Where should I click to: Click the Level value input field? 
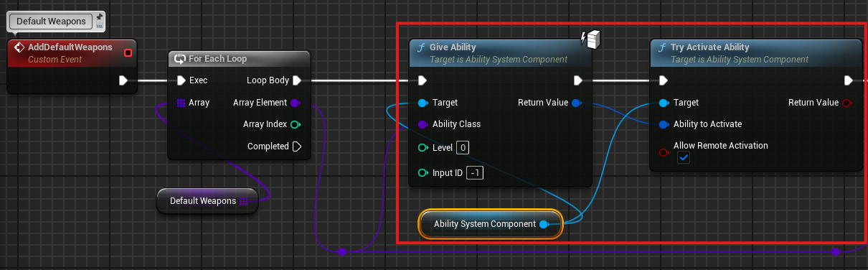click(x=463, y=148)
